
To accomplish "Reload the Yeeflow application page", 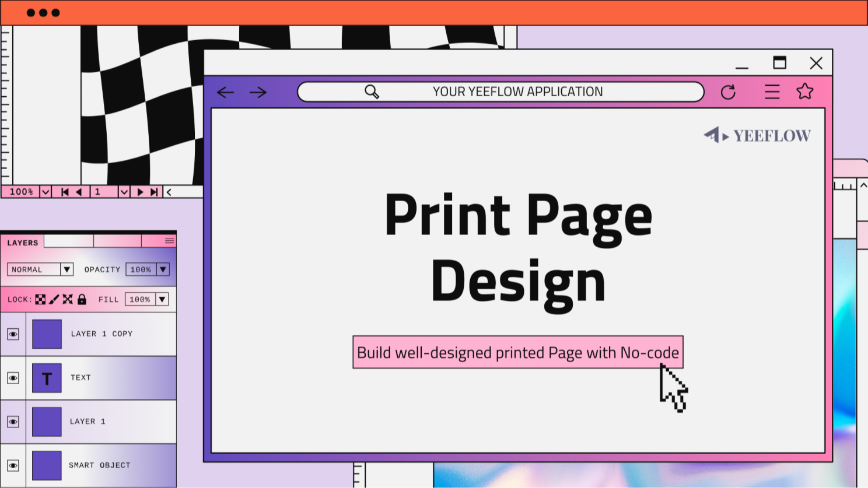I will coord(728,92).
